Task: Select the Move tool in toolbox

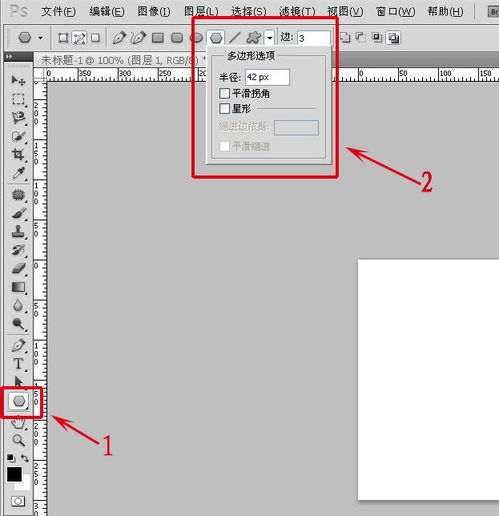Action: 18,80
